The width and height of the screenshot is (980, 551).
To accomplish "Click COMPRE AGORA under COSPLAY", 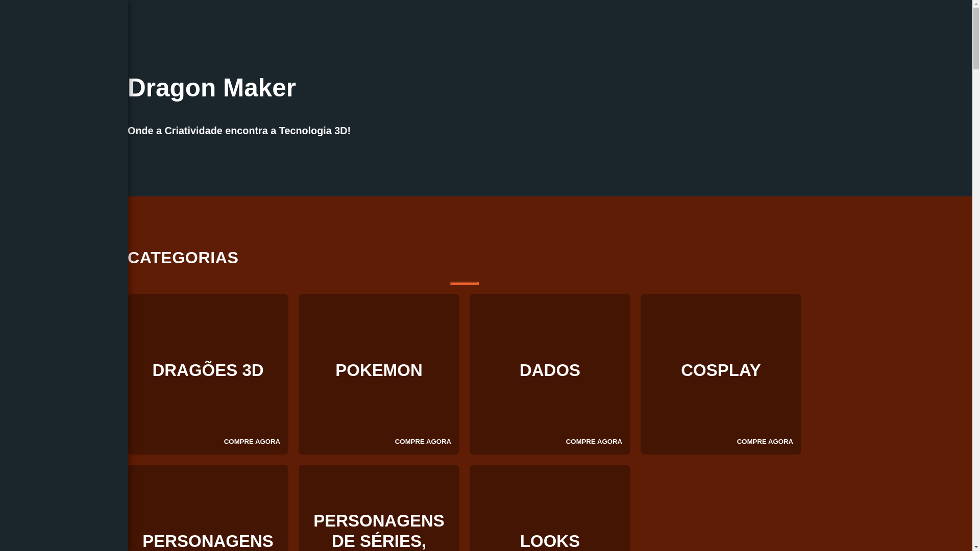I will 765,442.
